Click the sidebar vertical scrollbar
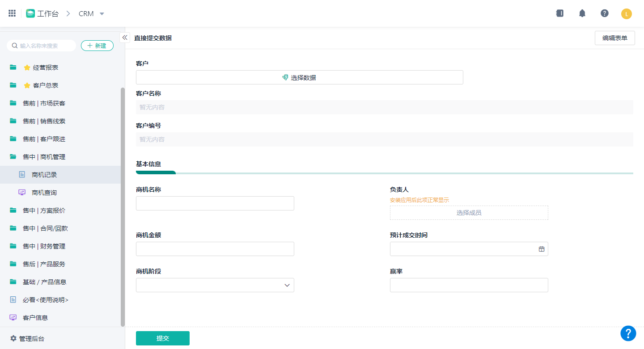Screen dimensions: 644x349 pos(123,207)
